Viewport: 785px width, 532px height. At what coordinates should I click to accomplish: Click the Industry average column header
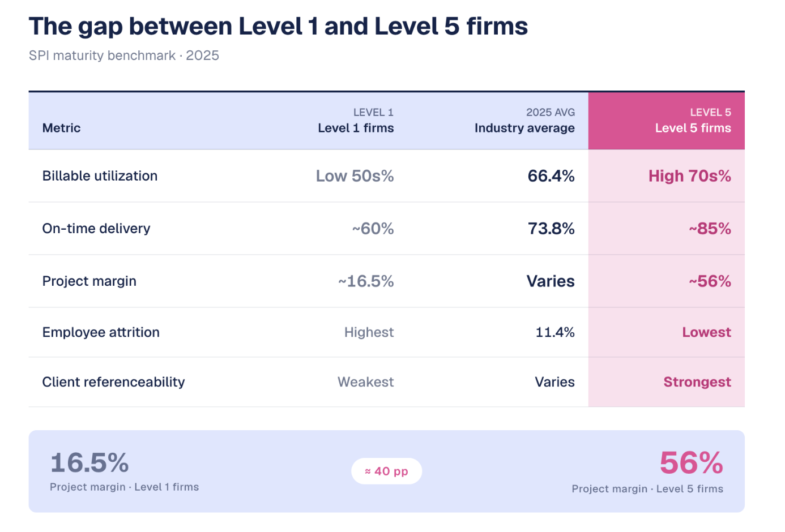click(x=524, y=128)
